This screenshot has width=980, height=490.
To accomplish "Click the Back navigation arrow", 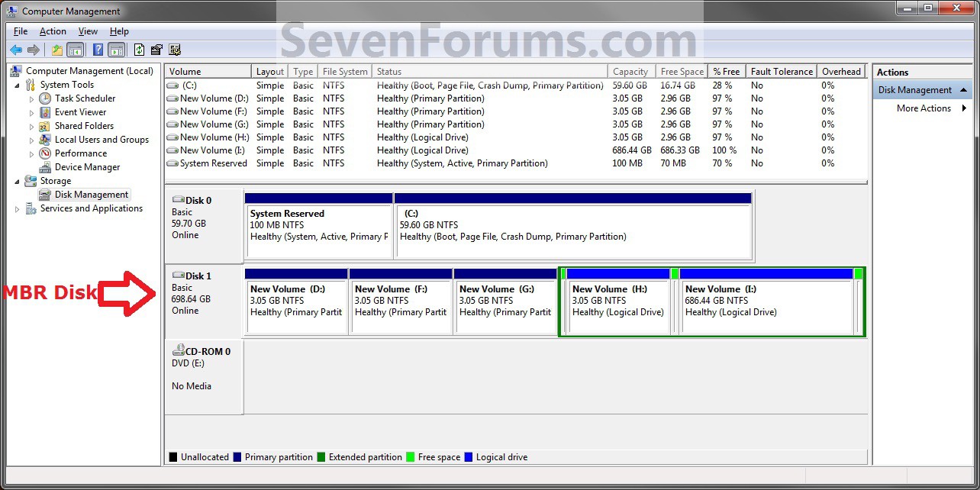I will pyautogui.click(x=15, y=50).
